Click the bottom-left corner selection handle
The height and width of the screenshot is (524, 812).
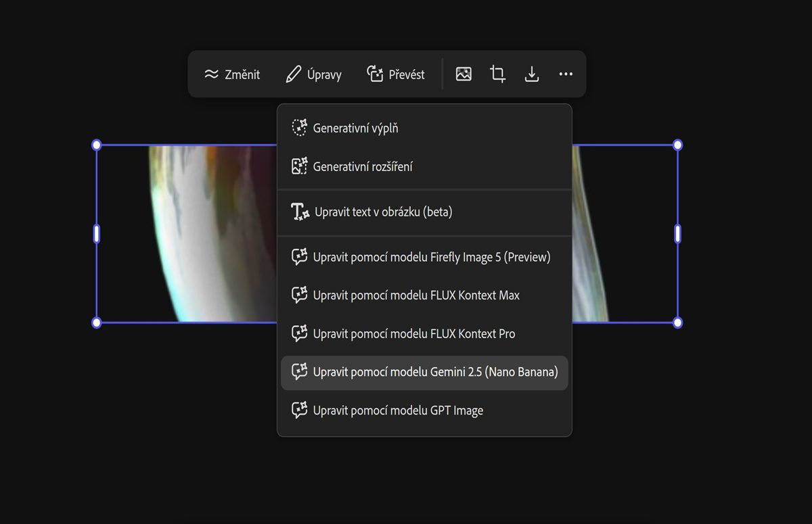tap(96, 323)
